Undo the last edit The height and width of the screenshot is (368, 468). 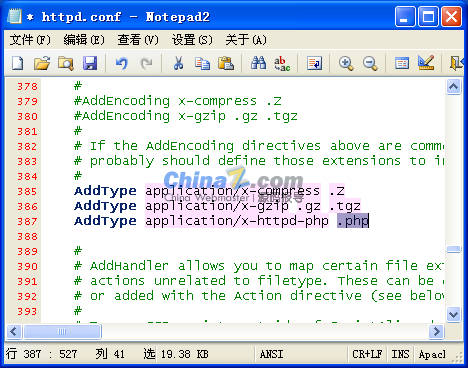pyautogui.click(x=121, y=63)
